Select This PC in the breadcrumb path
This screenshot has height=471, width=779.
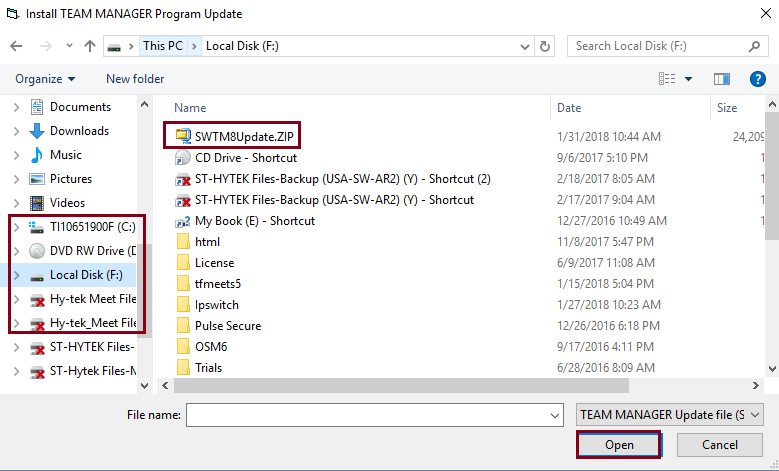(163, 46)
